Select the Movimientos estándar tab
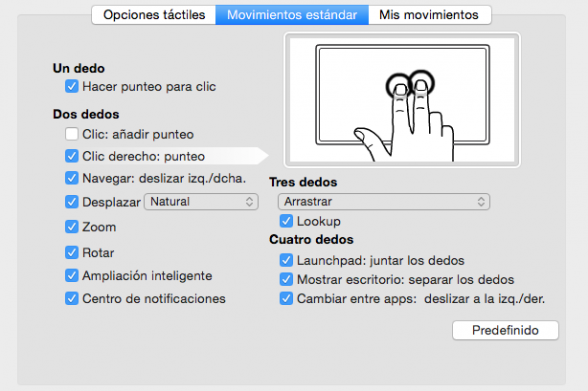 292,15
